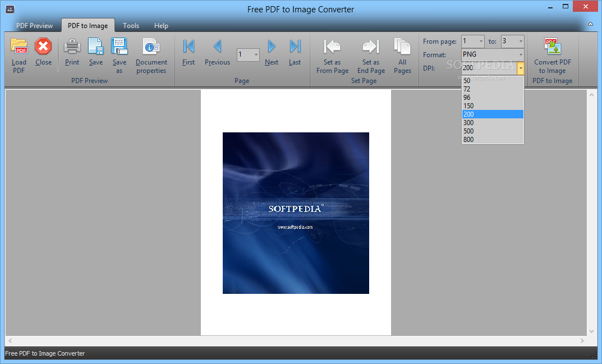Choose 150 DPI from list
Screen dimensions: 602x364
(493, 106)
